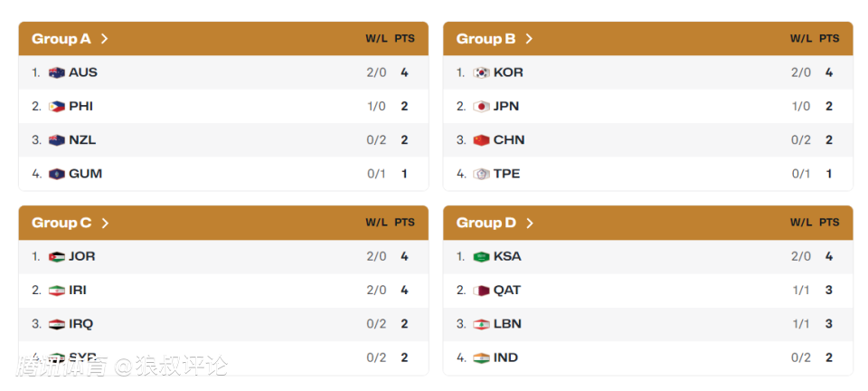868x391 pixels.
Task: Expand Group A using its chevron
Action: tap(105, 39)
